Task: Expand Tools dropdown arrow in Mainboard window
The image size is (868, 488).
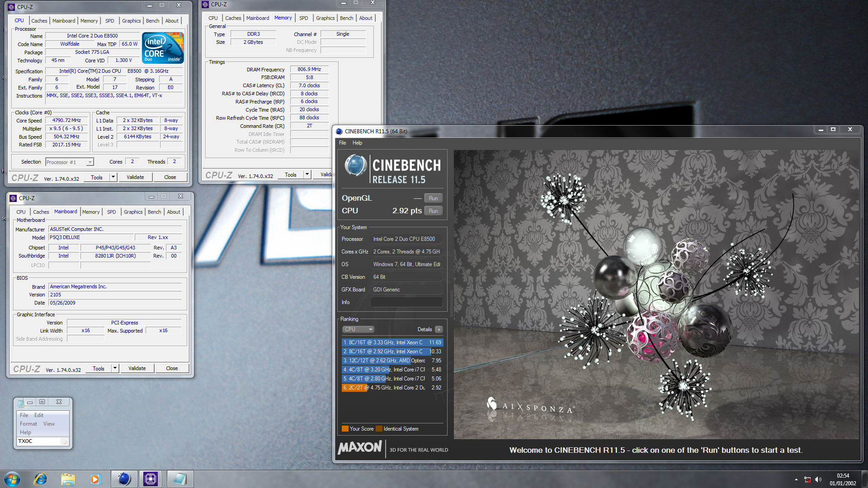Action: point(115,368)
